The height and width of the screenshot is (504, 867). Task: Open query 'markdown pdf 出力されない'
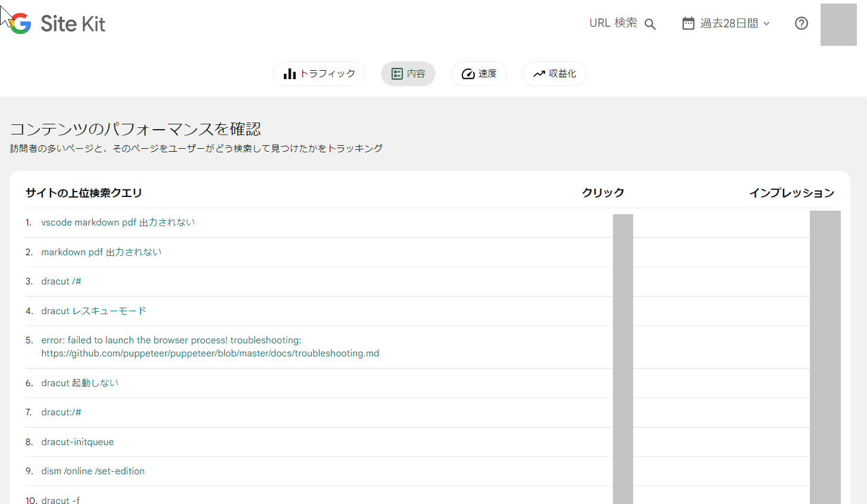click(102, 252)
